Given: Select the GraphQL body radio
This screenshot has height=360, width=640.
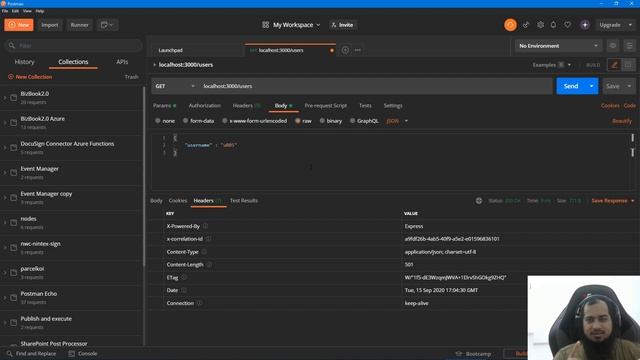Looking at the screenshot, I should click(352, 121).
